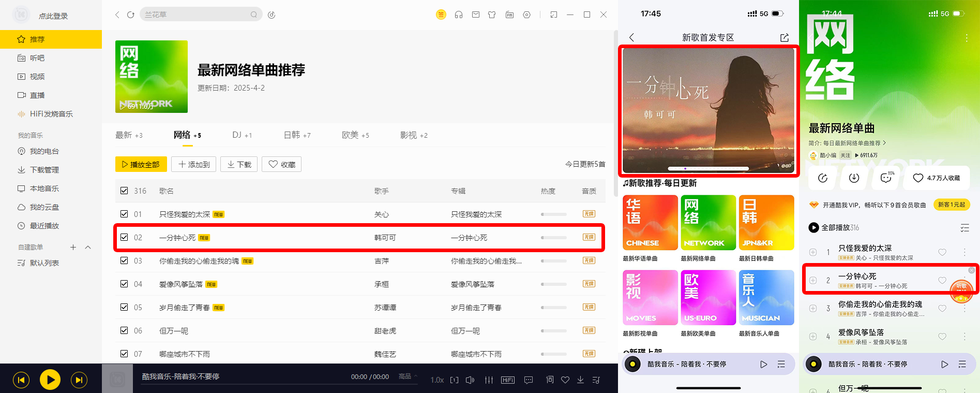Image resolution: width=980 pixels, height=393 pixels.
Task: Click the HiFi icon in player bar
Action: point(508,380)
